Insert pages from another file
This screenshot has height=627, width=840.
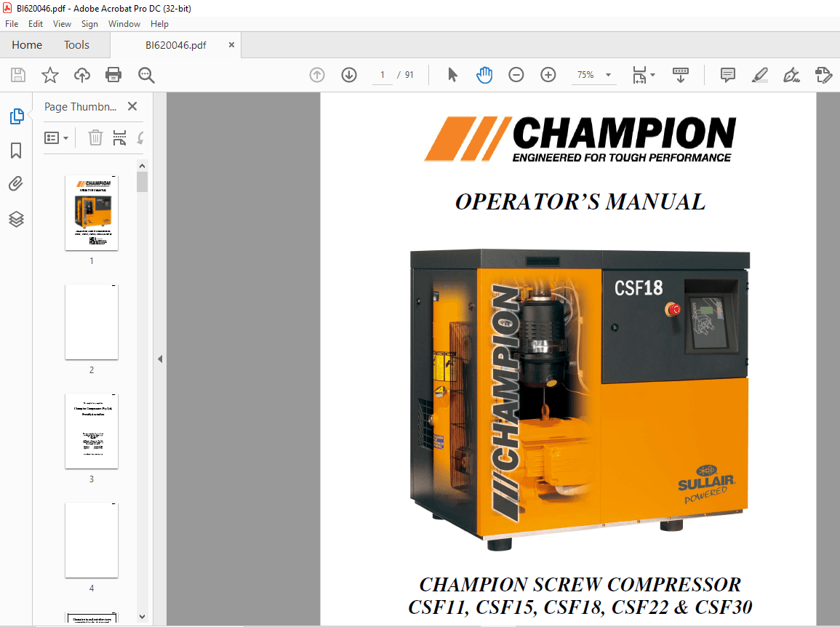(119, 137)
